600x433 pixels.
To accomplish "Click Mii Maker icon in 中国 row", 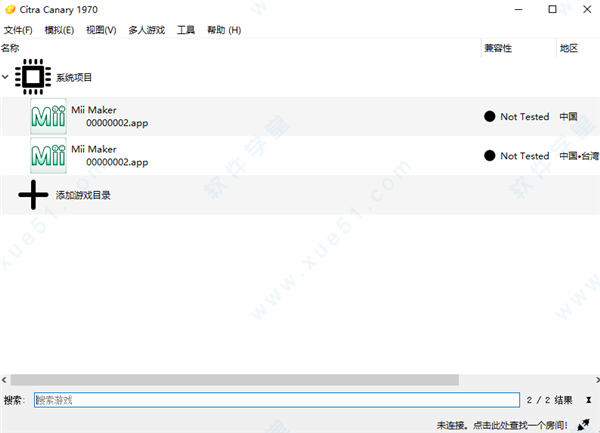I will [49, 116].
